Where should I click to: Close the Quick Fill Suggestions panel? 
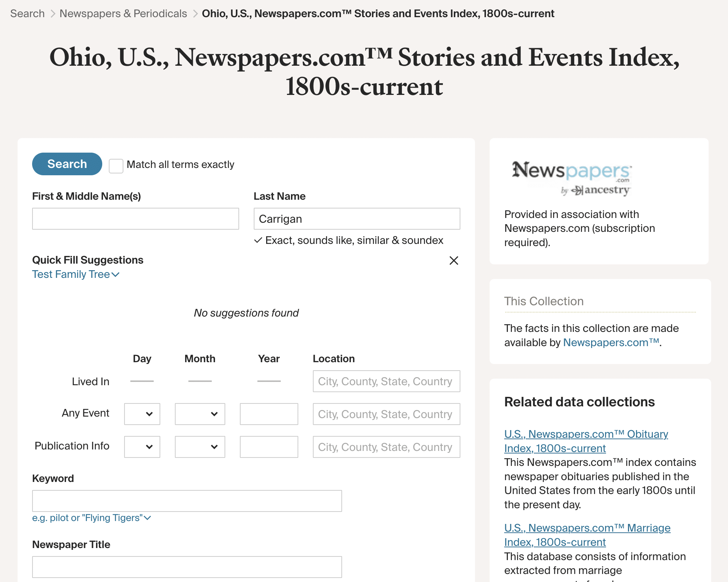454,260
